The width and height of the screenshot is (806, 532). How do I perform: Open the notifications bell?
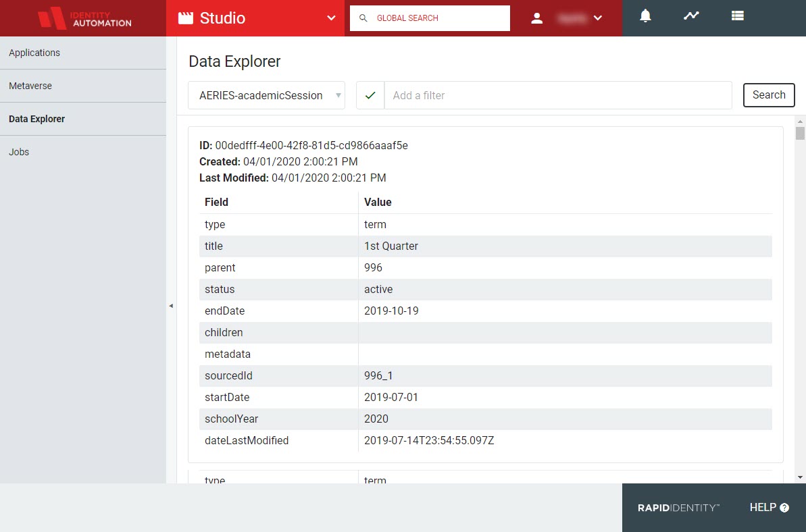tap(645, 16)
